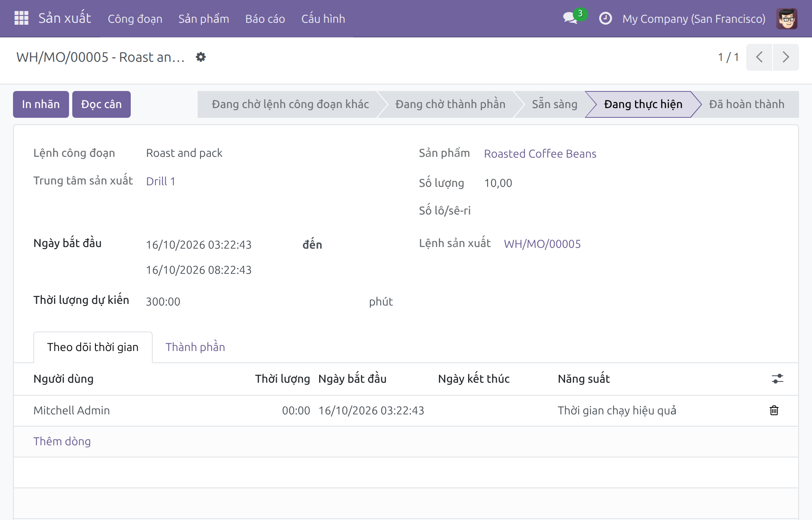Screen dimensions: 812x520
Task: Go to previous record arrow
Action: click(x=759, y=57)
